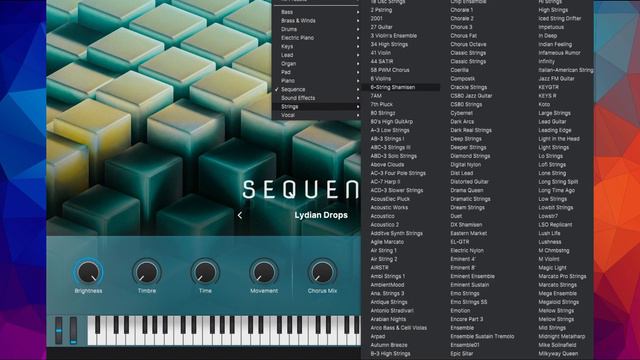Expand the Bass category submenu arrow
Viewport: 640px width, 360px height.
358,12
